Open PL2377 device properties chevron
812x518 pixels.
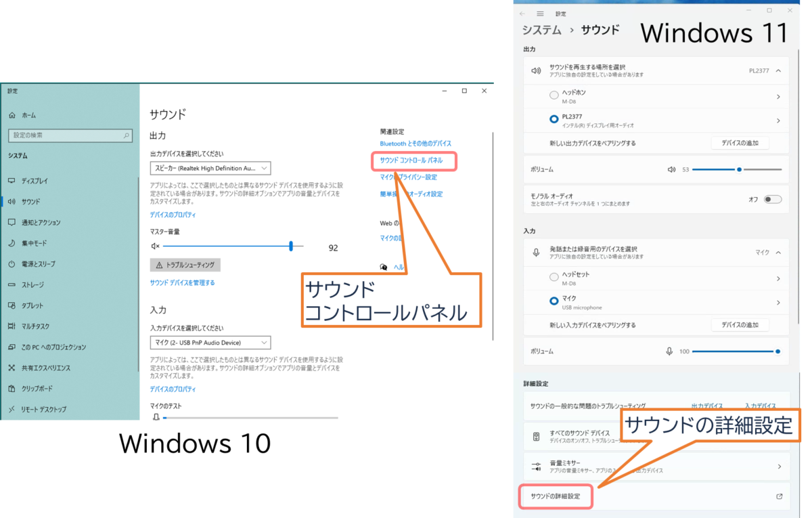(779, 121)
